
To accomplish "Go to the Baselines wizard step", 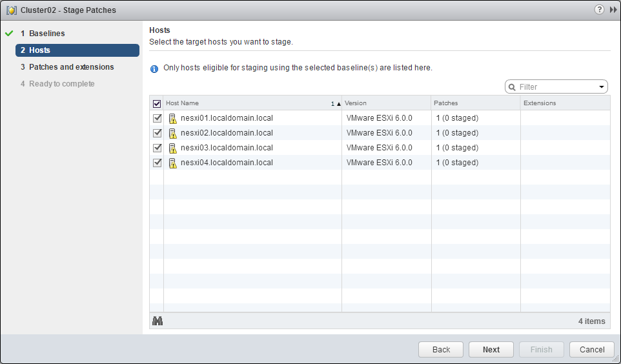I will 46,34.
